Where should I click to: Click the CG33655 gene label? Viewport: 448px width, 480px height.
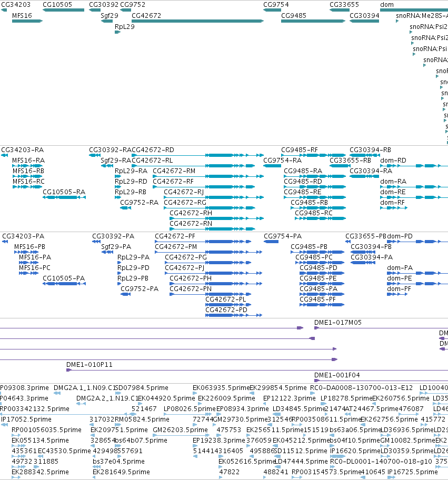[344, 5]
